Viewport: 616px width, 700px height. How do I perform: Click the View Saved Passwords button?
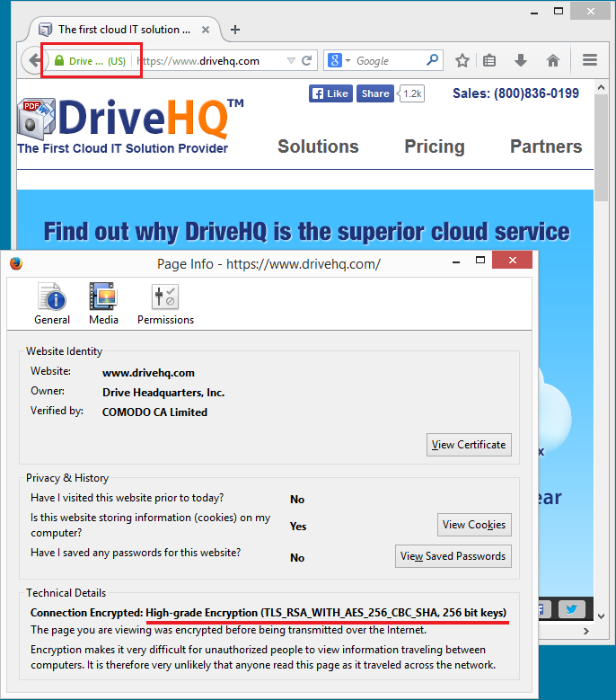(x=453, y=556)
